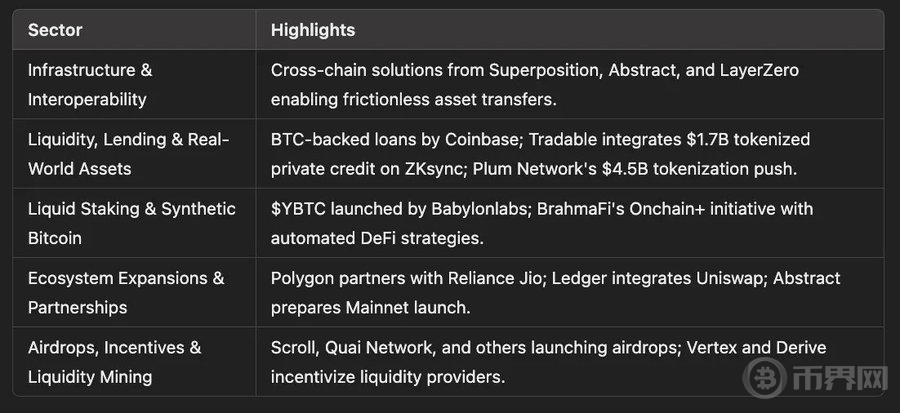The image size is (900, 413).
Task: Click the Plum Network's $4.5B tokenization text
Action: [635, 169]
